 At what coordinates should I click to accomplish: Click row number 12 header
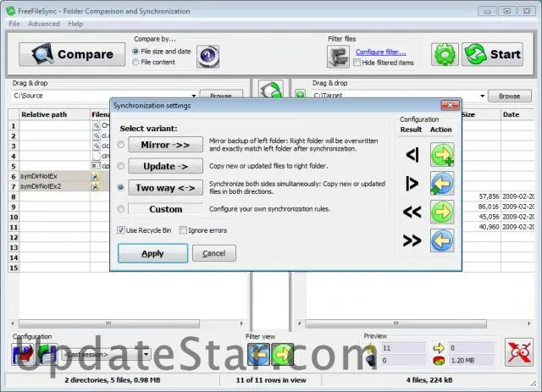pyautogui.click(x=14, y=237)
